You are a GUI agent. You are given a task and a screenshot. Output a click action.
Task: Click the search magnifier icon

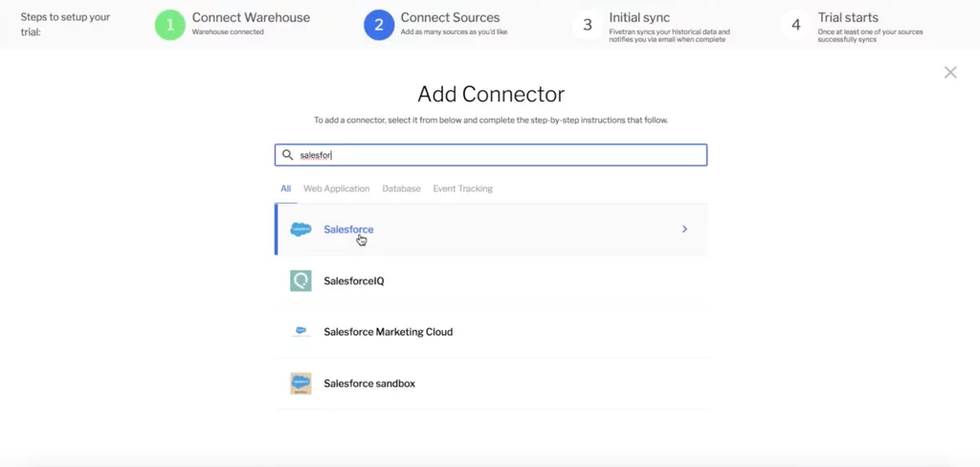click(287, 155)
